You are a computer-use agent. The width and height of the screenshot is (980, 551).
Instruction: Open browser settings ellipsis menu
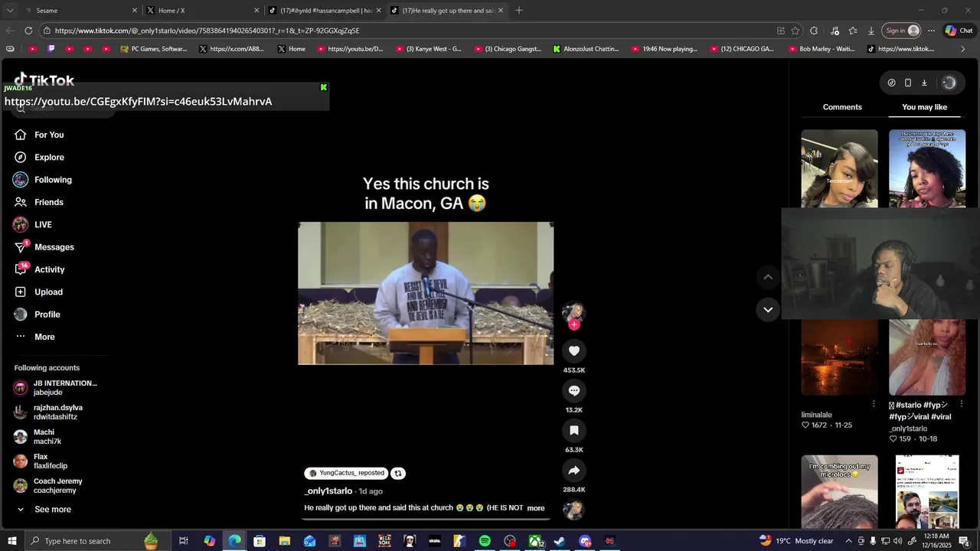point(931,31)
